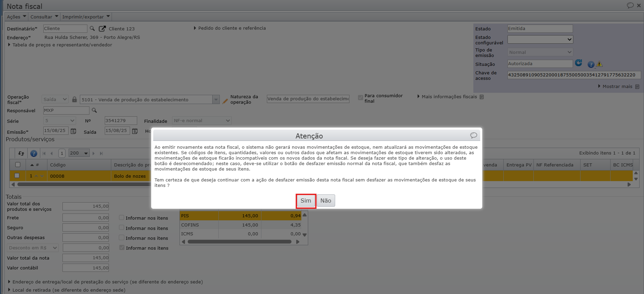Open the Emissão date calendar picker
The width and height of the screenshot is (644, 294).
(x=73, y=131)
